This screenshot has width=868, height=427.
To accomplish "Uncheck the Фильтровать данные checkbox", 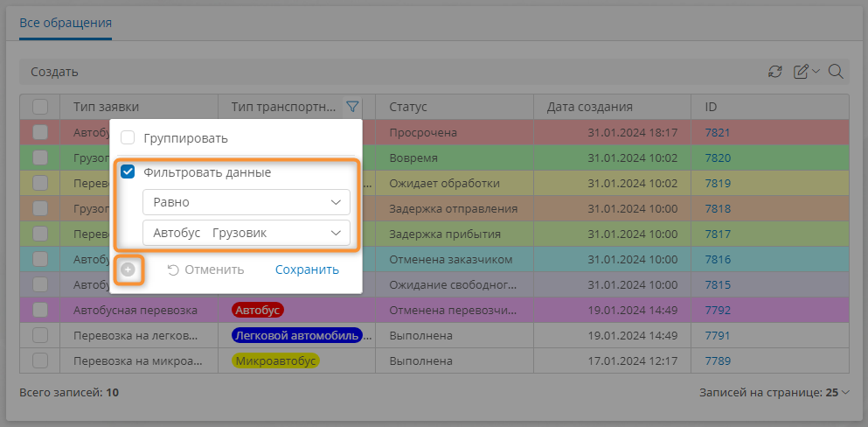I will click(128, 172).
